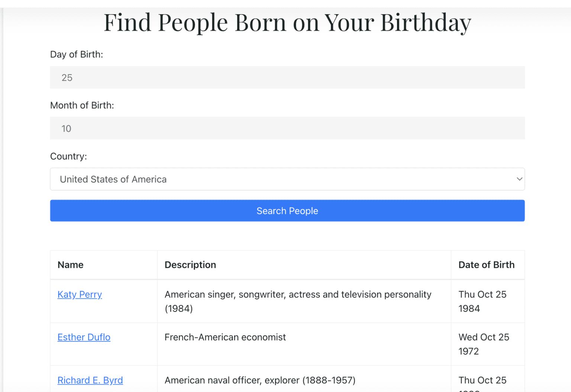Open the Esther Duflo profile link
Viewport: 571px width, 392px height.
84,337
